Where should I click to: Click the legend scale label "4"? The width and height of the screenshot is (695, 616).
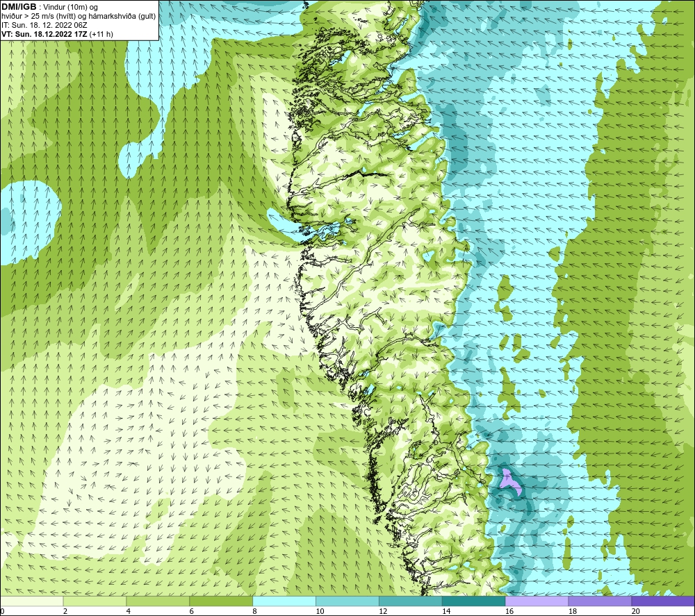128,612
